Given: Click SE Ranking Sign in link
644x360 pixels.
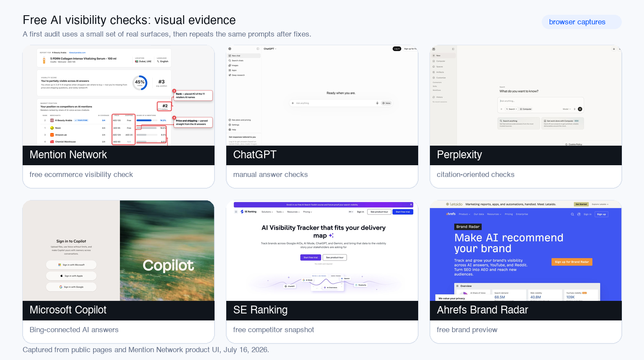Looking at the screenshot, I should point(360,212).
